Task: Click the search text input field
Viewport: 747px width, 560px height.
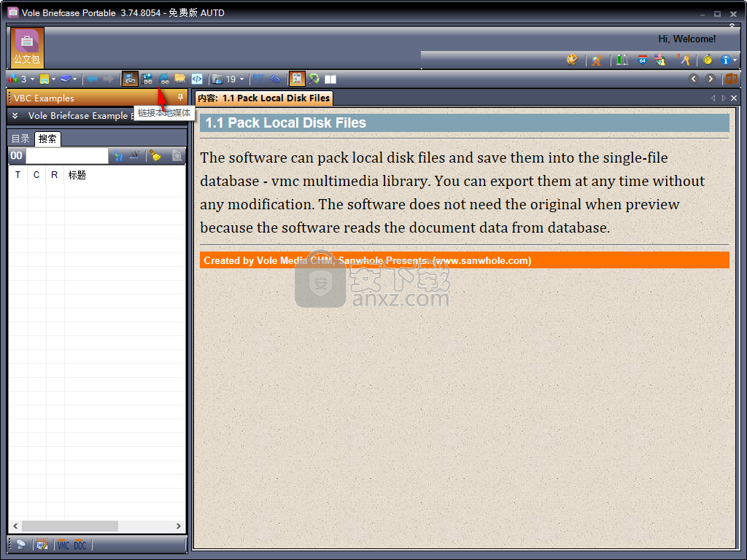Action: tap(67, 155)
